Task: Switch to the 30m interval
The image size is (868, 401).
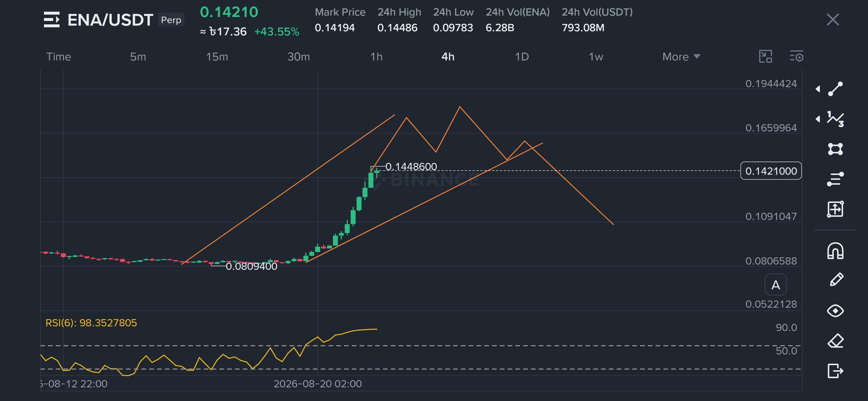Action: (x=299, y=57)
